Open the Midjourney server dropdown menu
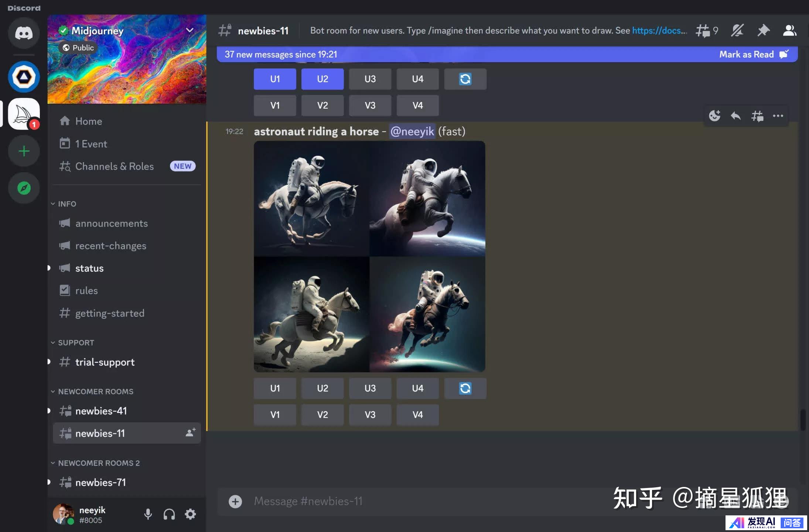 point(190,30)
